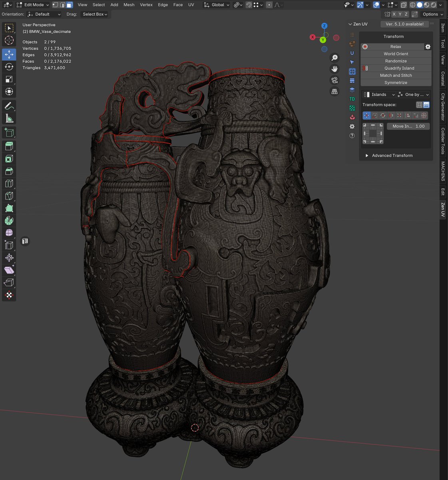Click the zoom magnifier viewport gizmo
The height and width of the screenshot is (480, 448).
(x=335, y=58)
